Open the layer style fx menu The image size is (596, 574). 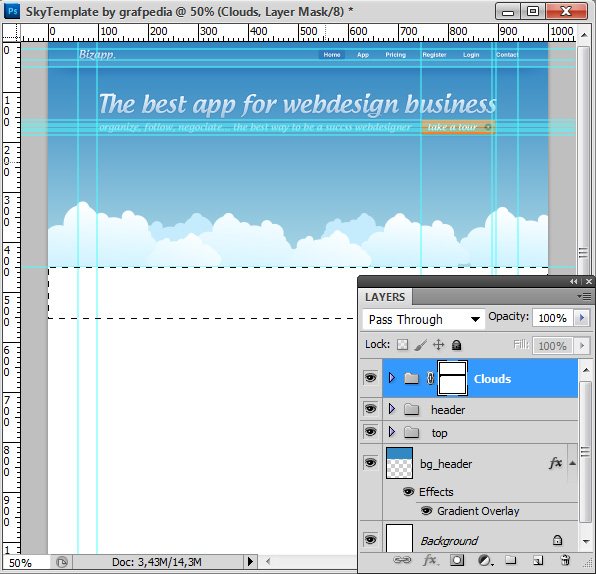click(430, 560)
